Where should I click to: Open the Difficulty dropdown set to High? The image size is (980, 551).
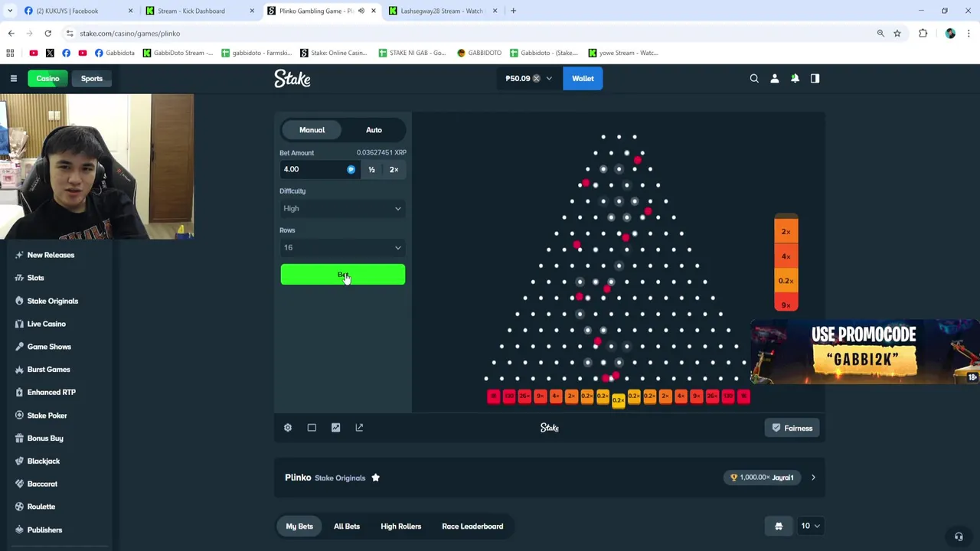coord(342,208)
